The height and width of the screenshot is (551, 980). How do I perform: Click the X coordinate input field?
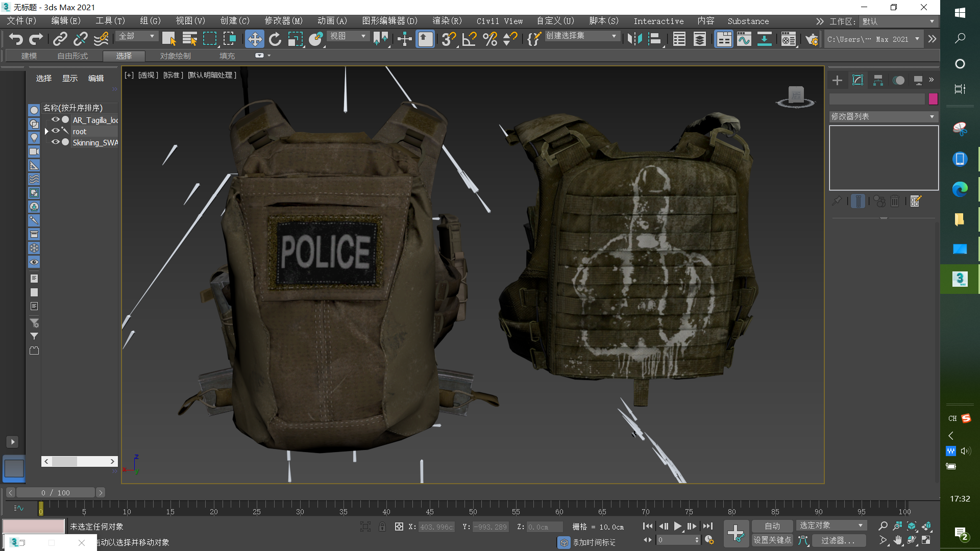point(436,527)
